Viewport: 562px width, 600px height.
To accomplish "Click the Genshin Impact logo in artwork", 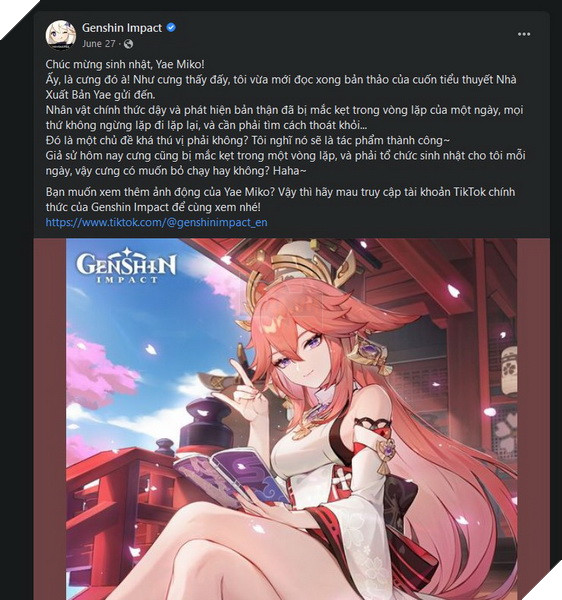I will click(126, 266).
